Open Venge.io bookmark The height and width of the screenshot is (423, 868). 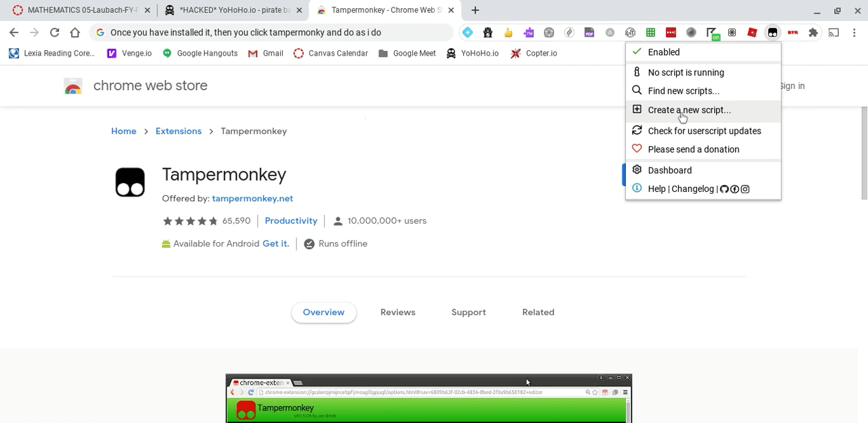129,53
